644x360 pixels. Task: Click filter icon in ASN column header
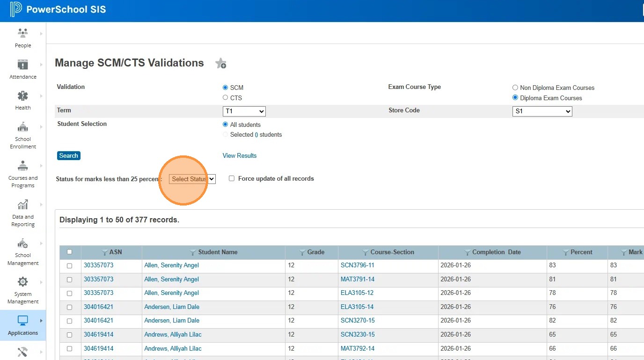(x=105, y=252)
